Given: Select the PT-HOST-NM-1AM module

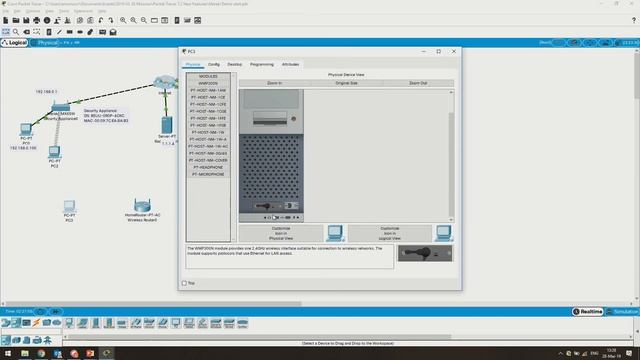Looking at the screenshot, I should coord(208,90).
